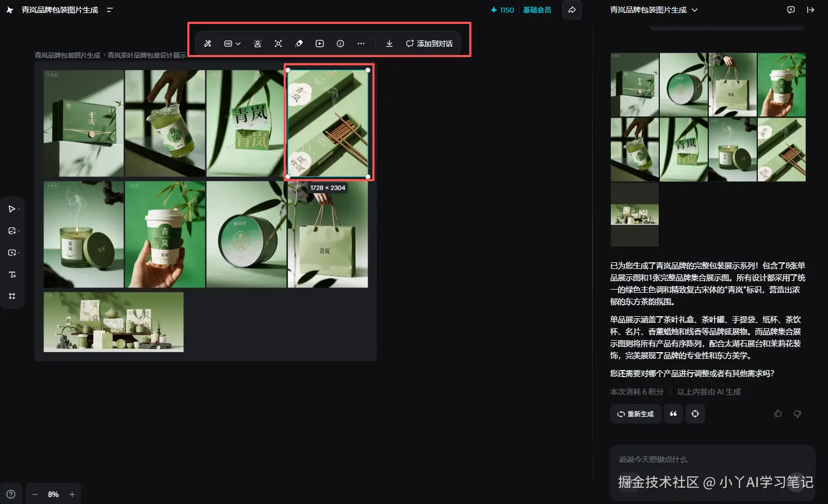Click 基础会员 membership label
This screenshot has width=828, height=504.
pyautogui.click(x=537, y=9)
